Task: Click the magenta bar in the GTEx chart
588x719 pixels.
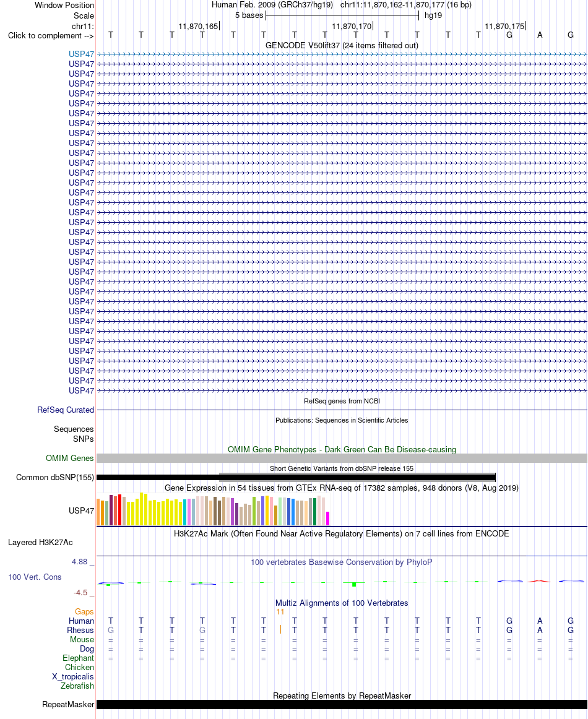Action: [328, 519]
